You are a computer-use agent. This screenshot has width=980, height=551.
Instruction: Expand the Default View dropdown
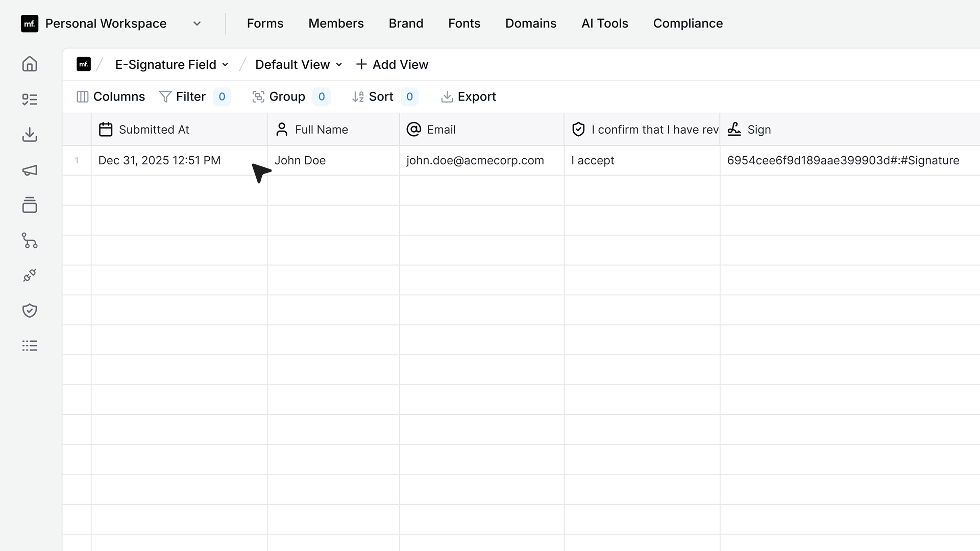[299, 65]
